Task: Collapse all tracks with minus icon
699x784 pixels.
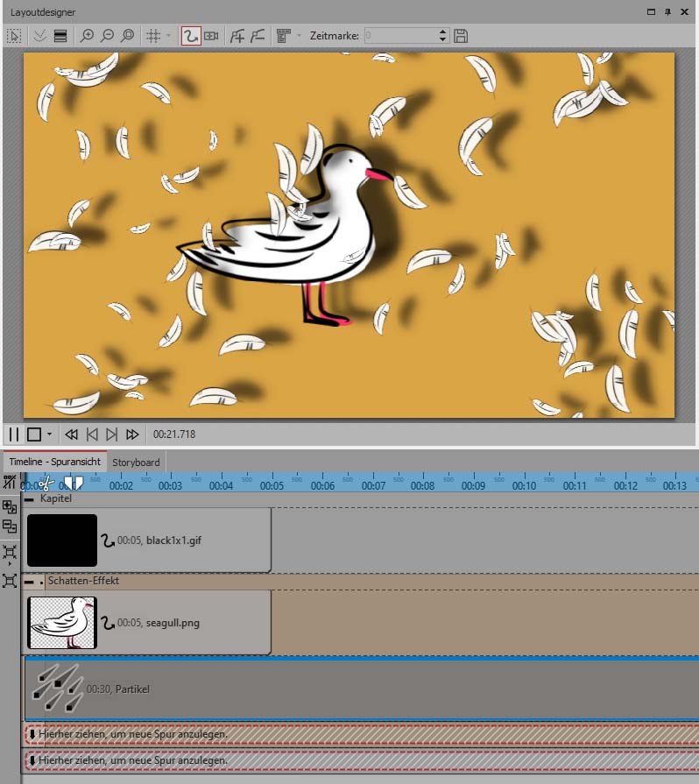Action: tap(10, 526)
